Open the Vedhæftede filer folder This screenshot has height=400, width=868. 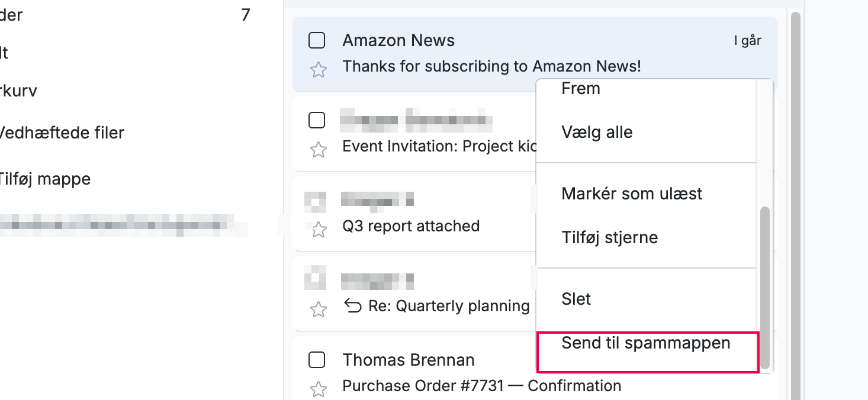point(62,133)
